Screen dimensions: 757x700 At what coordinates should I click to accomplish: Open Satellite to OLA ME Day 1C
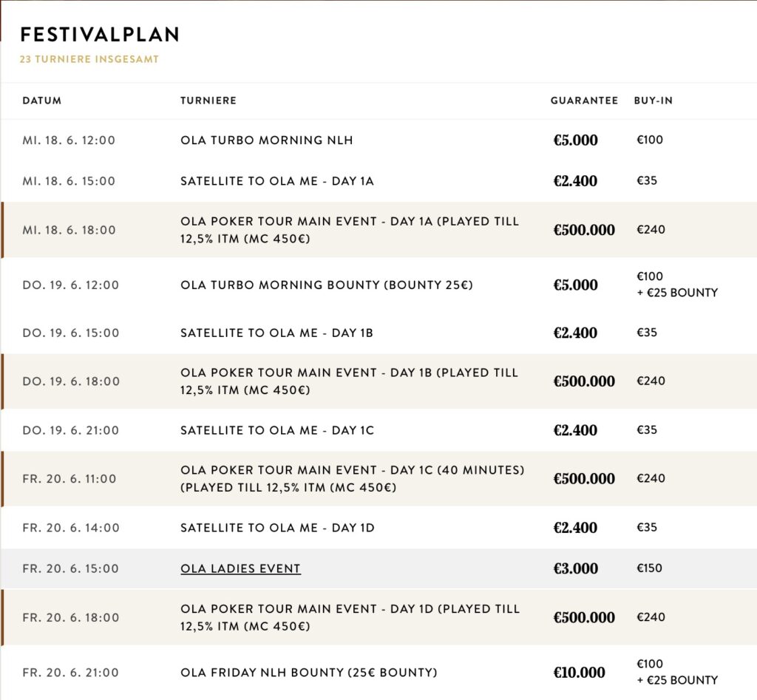[x=276, y=430]
